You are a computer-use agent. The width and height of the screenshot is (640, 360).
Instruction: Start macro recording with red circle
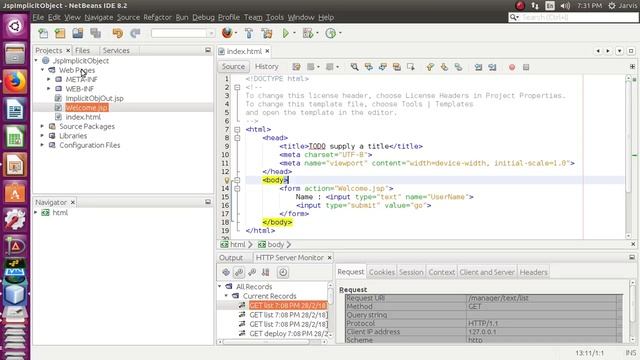click(x=512, y=67)
